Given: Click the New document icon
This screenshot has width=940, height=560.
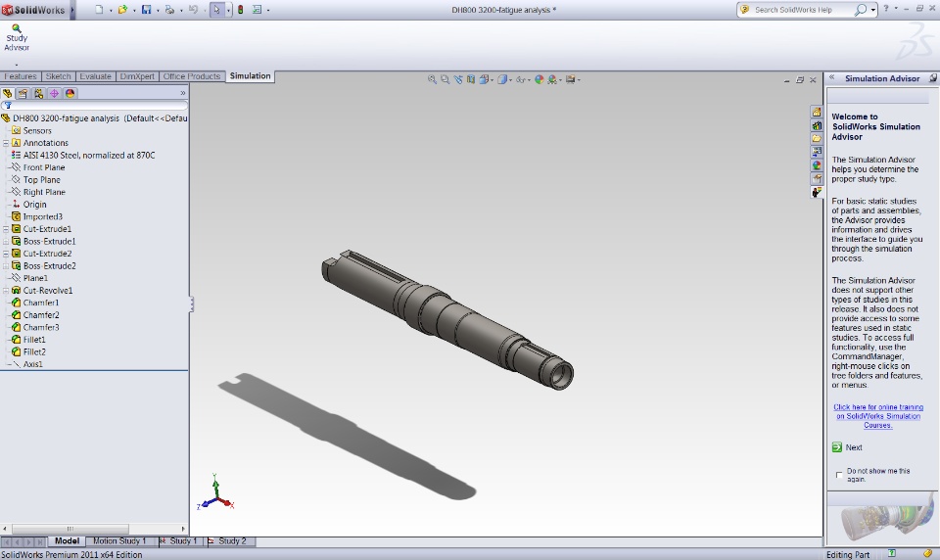Looking at the screenshot, I should tap(100, 10).
